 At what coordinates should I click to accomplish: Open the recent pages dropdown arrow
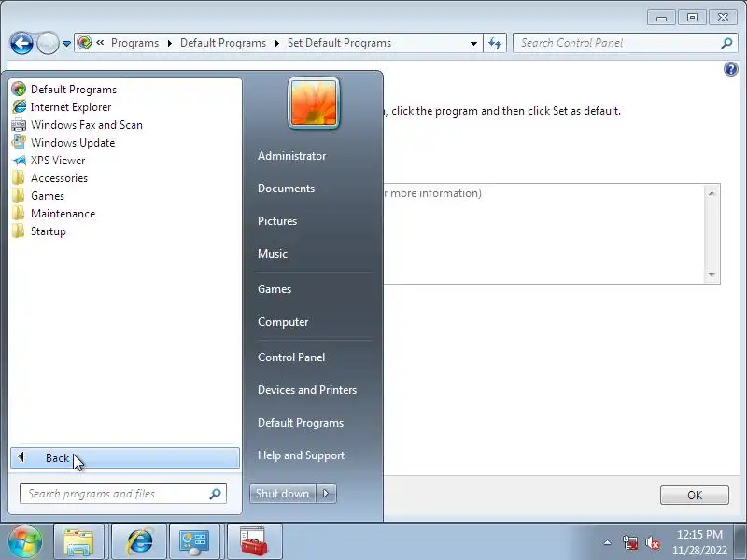(x=66, y=44)
